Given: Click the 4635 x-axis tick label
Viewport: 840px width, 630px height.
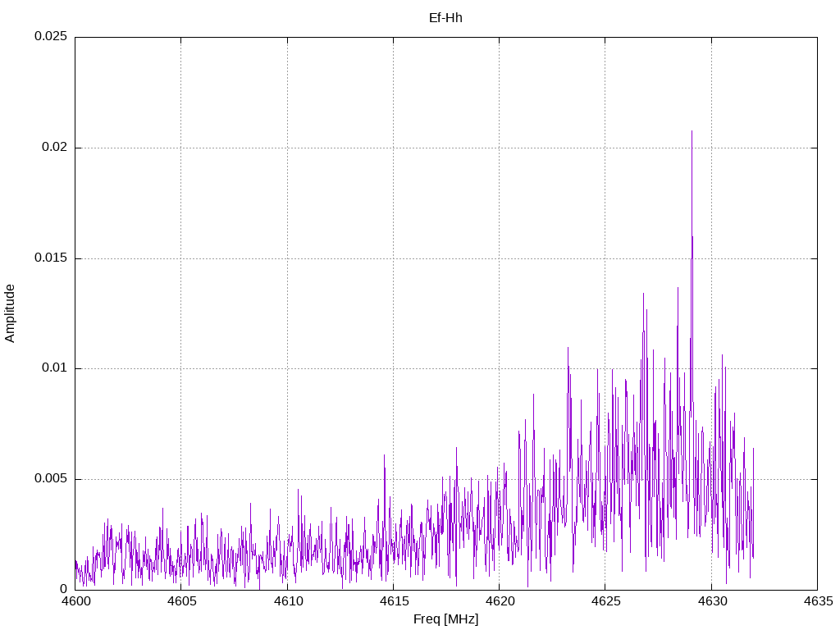Looking at the screenshot, I should 817,601.
